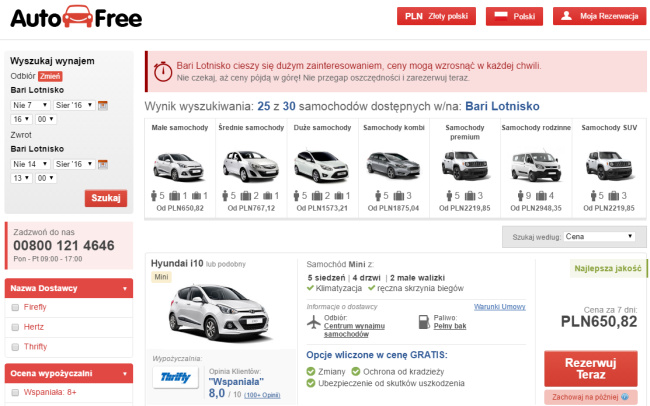Open the return date calendar icon

click(x=103, y=164)
